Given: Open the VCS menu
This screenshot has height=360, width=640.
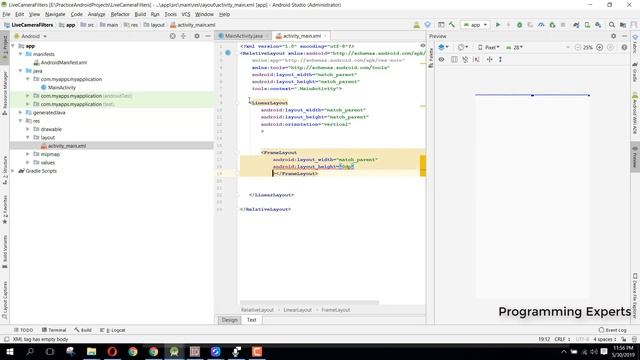Looking at the screenshot, I should 186,14.
